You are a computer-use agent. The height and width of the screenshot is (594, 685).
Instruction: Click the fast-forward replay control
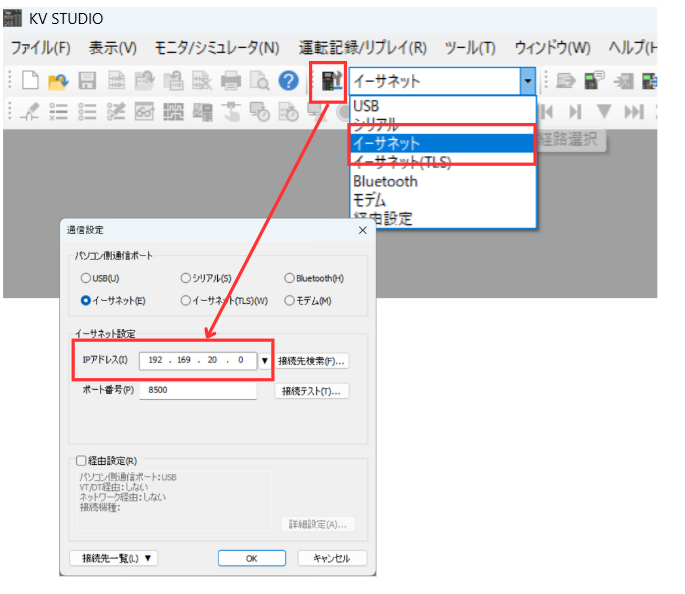(x=634, y=112)
